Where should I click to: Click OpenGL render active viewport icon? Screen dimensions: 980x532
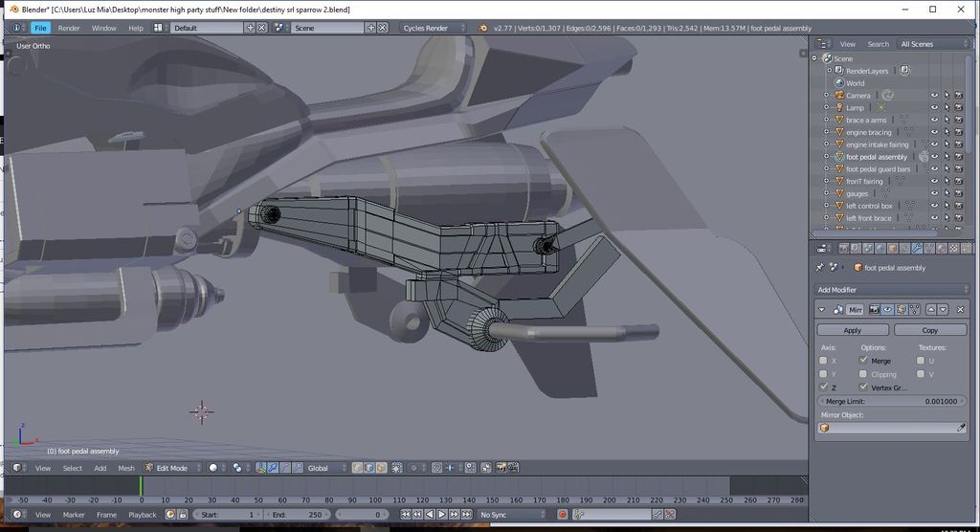[501, 468]
